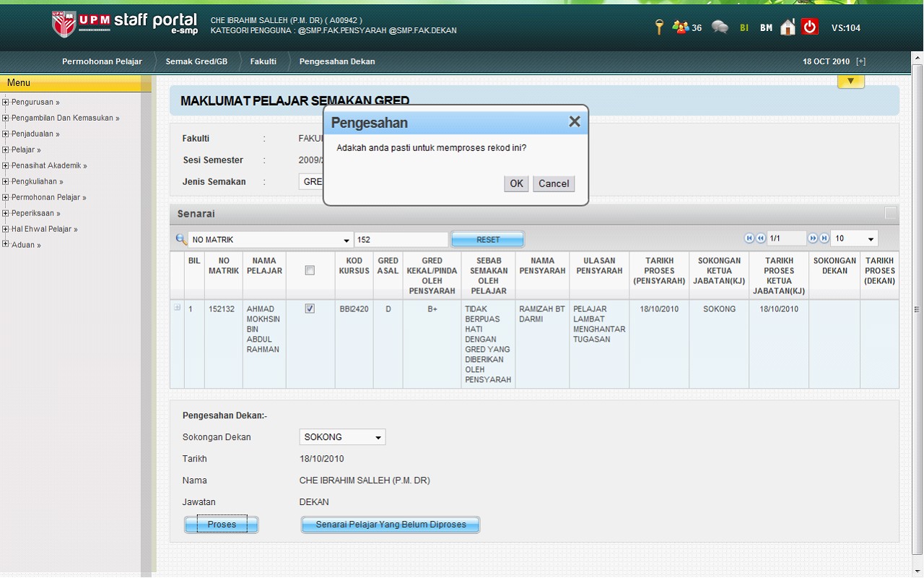Viewport: 924px width, 578px height.
Task: Close the Pengesahan dialog with X
Action: click(575, 121)
